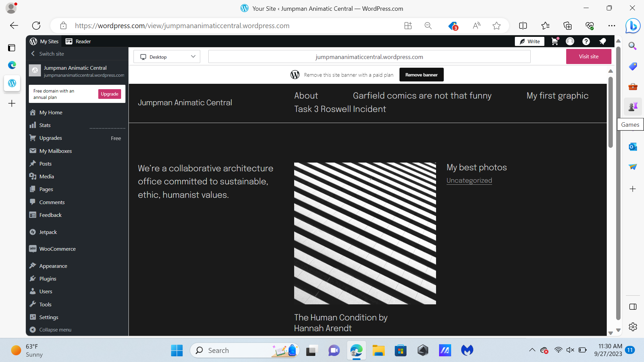
Task: Expand the Desktop preview device dropdown
Action: 167,57
